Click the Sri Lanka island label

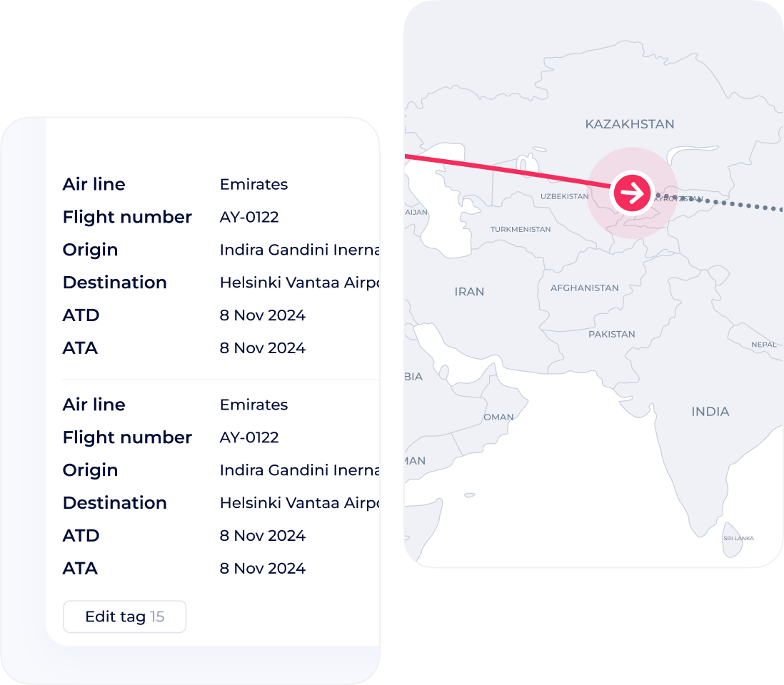738,538
